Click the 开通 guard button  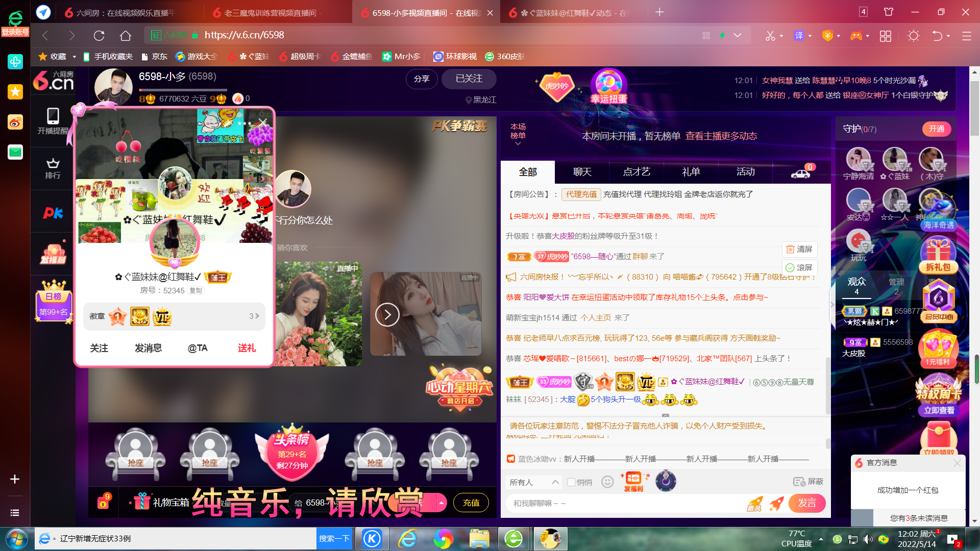[x=937, y=129]
